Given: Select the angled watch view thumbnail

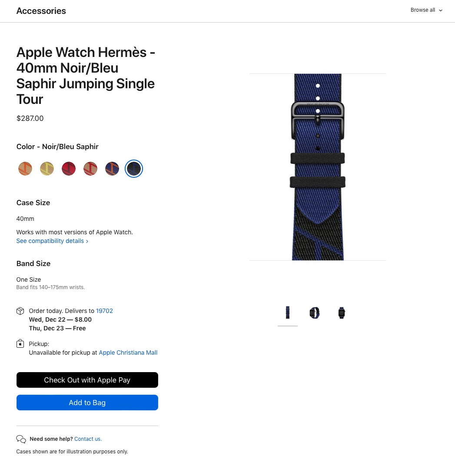Looking at the screenshot, I should click(315, 313).
